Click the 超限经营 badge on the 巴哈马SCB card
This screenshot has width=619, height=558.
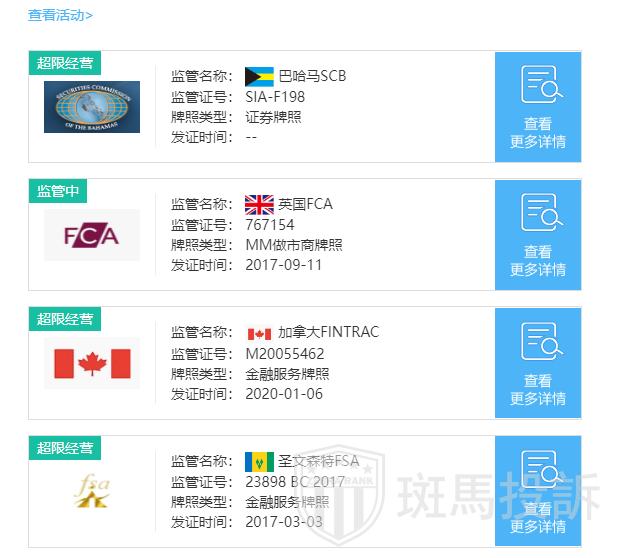click(65, 63)
